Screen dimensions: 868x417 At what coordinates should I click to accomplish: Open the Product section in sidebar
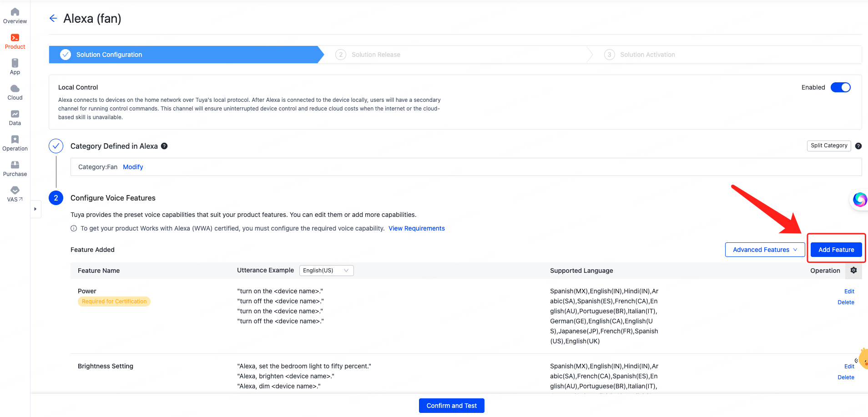[15, 41]
